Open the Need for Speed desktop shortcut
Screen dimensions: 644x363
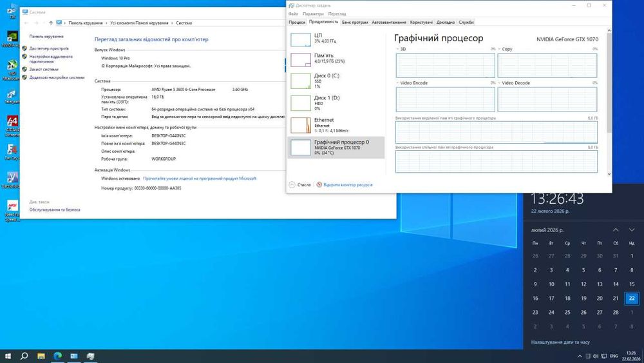click(x=12, y=211)
